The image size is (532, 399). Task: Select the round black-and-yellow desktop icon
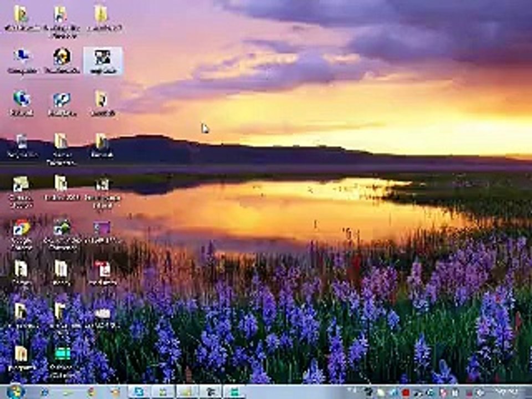point(62,61)
